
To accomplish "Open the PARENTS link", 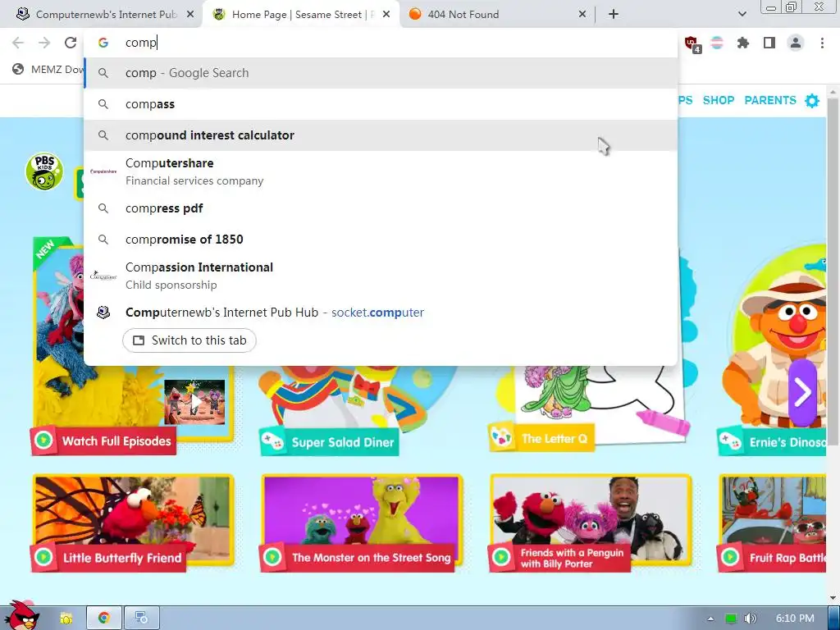I will coord(770,100).
